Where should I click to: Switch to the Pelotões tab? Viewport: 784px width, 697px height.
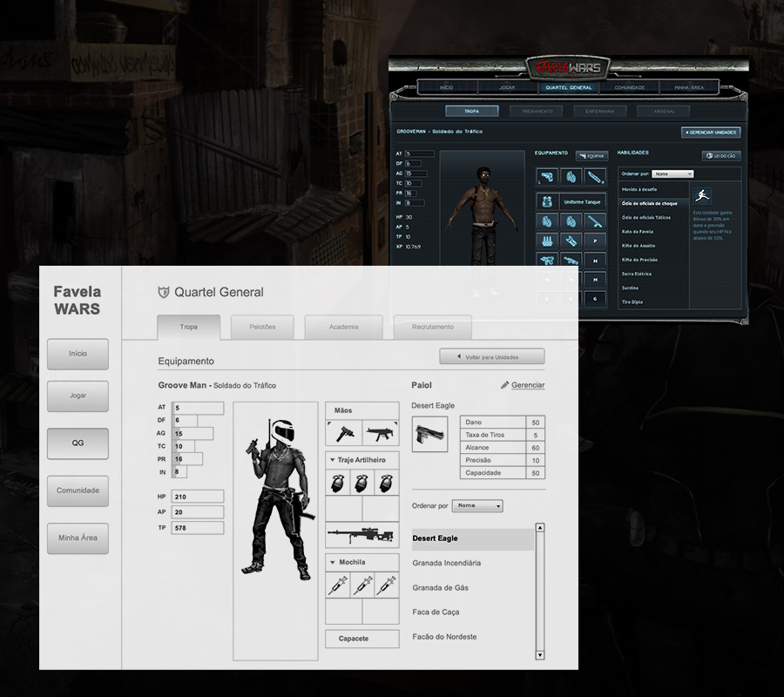[262, 327]
